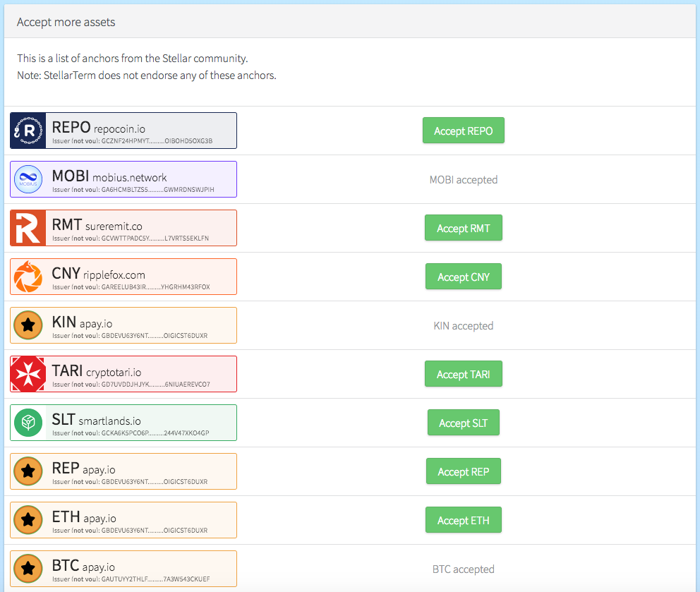Click the BTC accepted status text
The width and height of the screenshot is (700, 592).
coord(463,569)
